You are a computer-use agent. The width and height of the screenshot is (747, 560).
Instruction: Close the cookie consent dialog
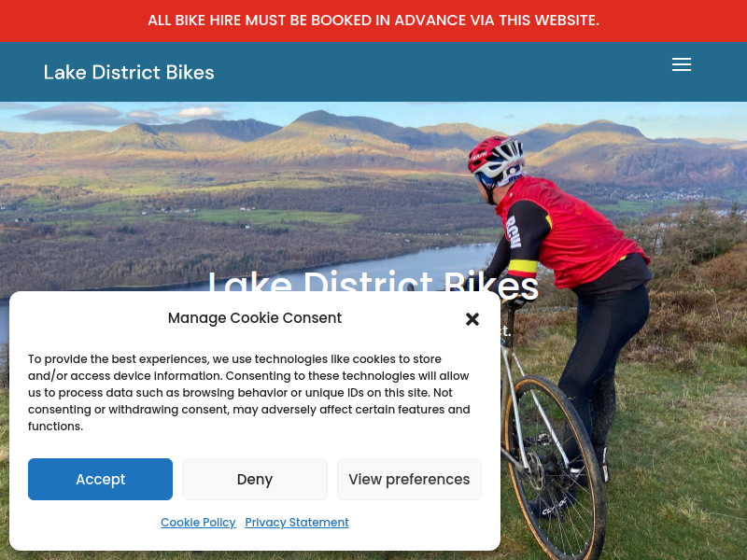[x=472, y=319]
